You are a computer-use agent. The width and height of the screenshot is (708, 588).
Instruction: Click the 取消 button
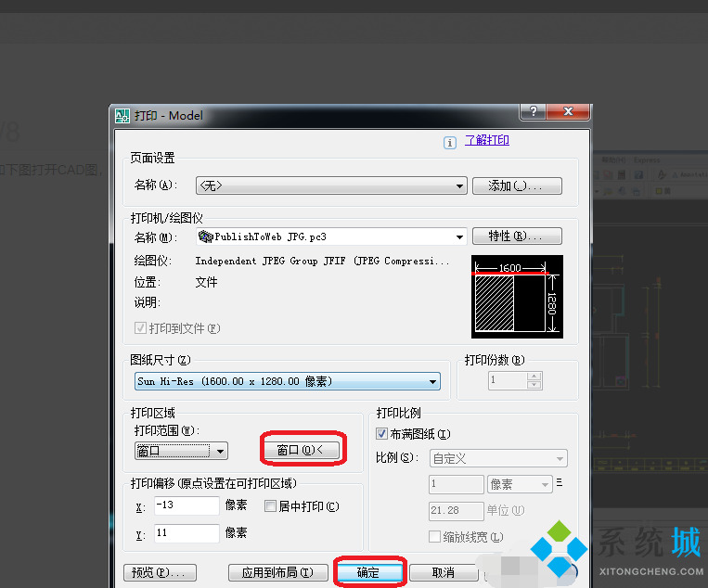click(x=444, y=572)
